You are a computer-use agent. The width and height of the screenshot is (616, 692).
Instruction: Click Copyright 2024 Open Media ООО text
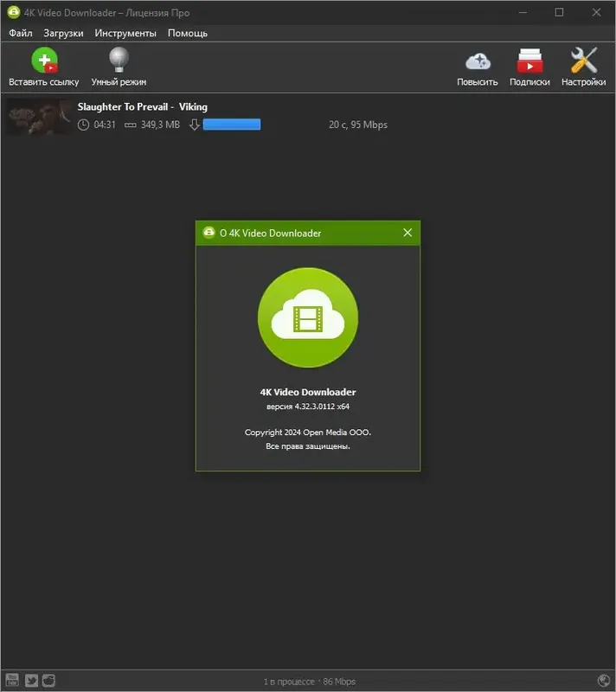308,432
